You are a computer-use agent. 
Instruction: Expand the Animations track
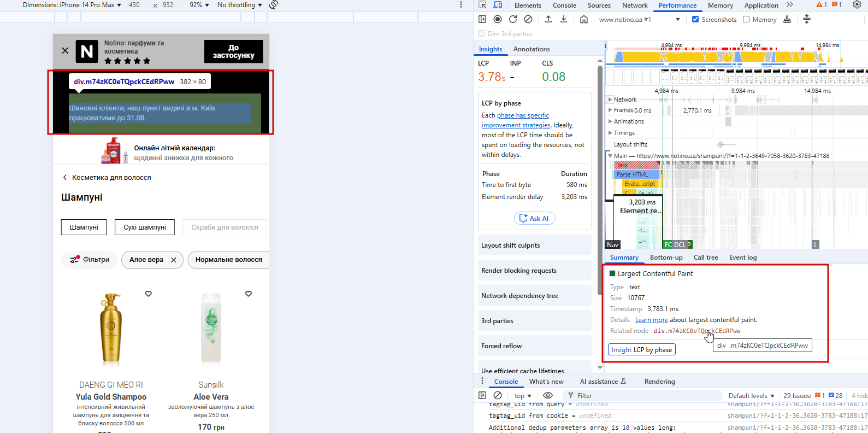(x=610, y=121)
